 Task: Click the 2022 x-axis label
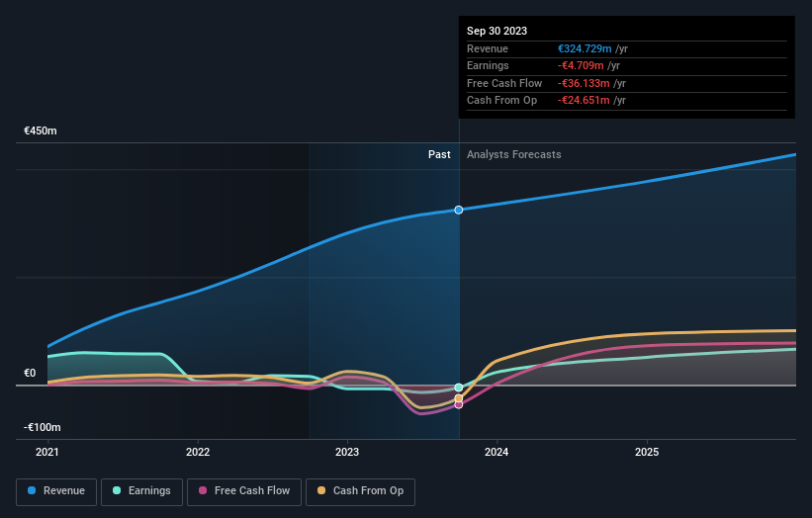[x=198, y=453]
